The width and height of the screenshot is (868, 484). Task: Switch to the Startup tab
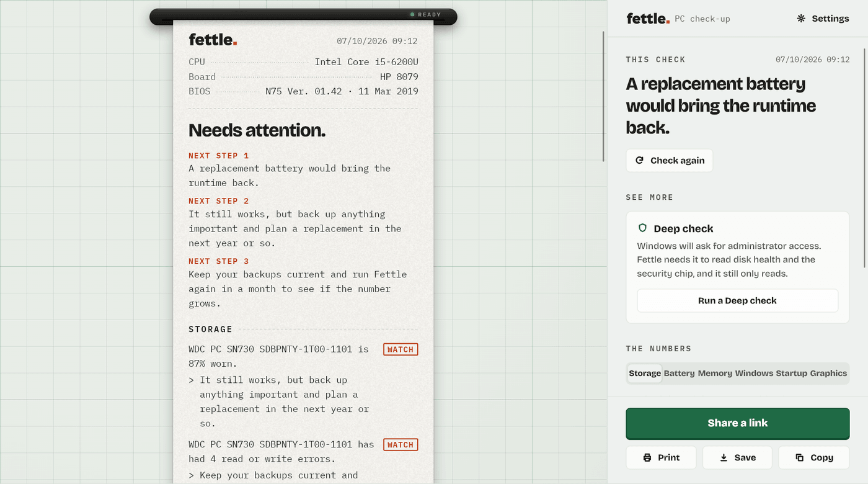pyautogui.click(x=792, y=373)
